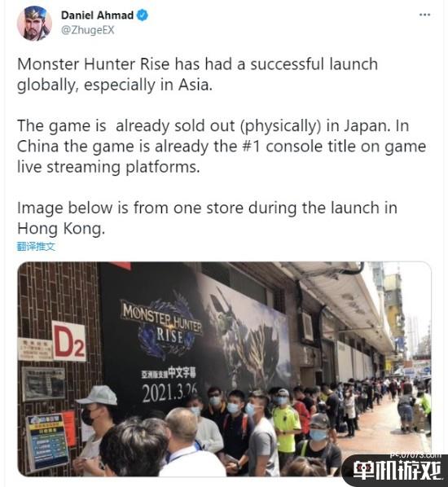Select the 'successful launch globally' paragraph
Image resolution: width=448 pixels, height=487 pixels.
pos(198,75)
